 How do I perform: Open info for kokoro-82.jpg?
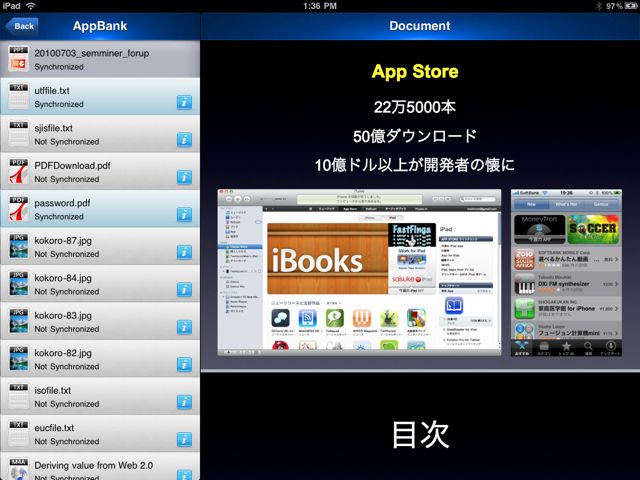184,364
